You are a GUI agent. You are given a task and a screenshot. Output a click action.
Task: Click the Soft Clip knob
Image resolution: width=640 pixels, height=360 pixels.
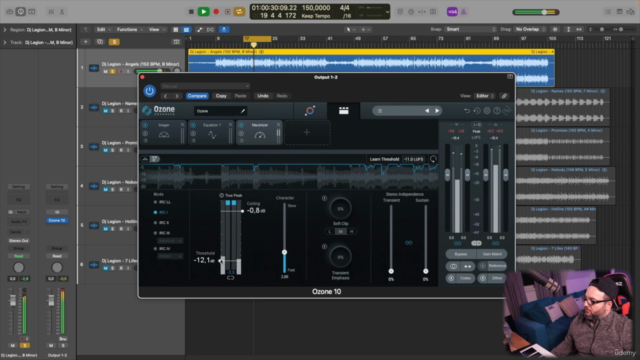coord(340,209)
